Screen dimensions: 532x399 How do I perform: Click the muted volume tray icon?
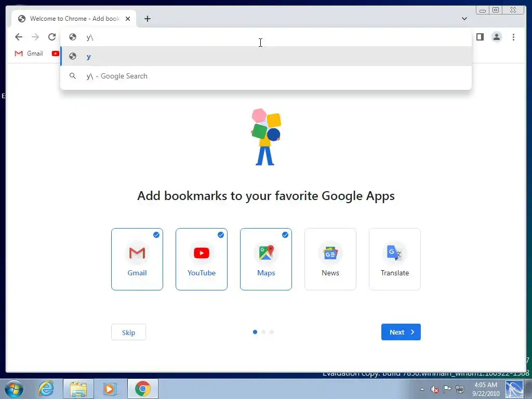click(435, 389)
